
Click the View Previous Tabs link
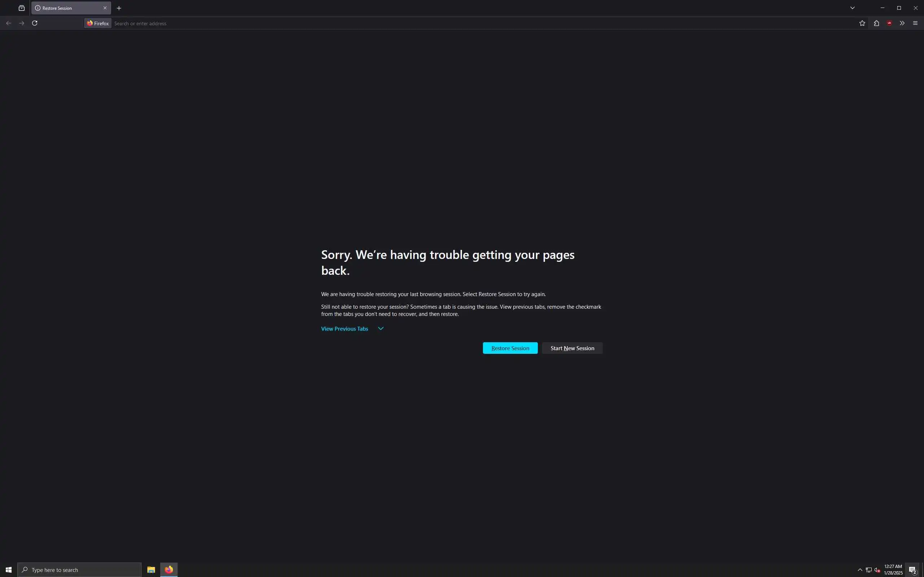pyautogui.click(x=344, y=329)
